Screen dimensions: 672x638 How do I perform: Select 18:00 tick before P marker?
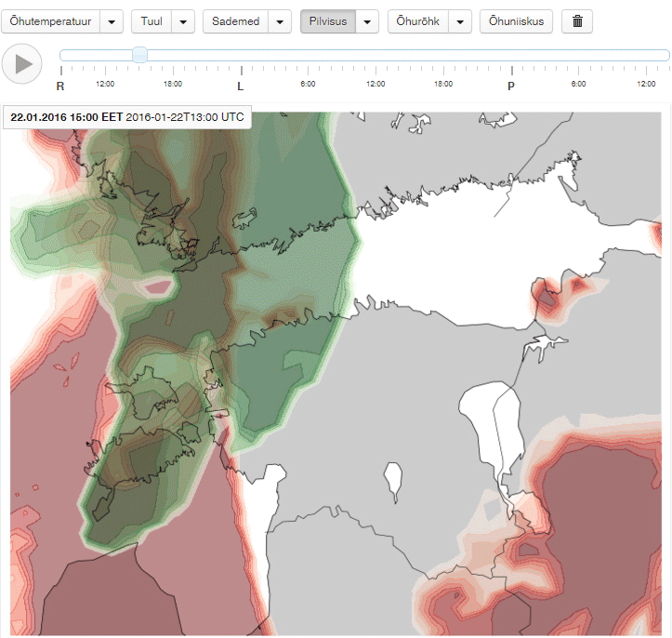tap(443, 84)
